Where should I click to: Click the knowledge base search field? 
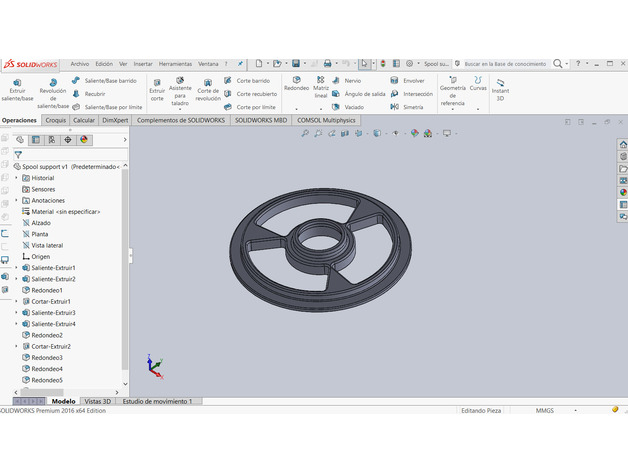[505, 64]
